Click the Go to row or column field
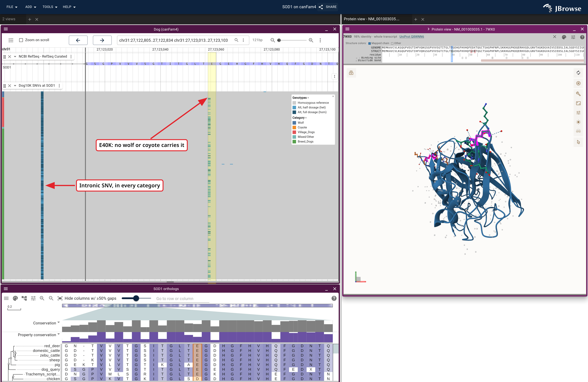 tap(183, 299)
